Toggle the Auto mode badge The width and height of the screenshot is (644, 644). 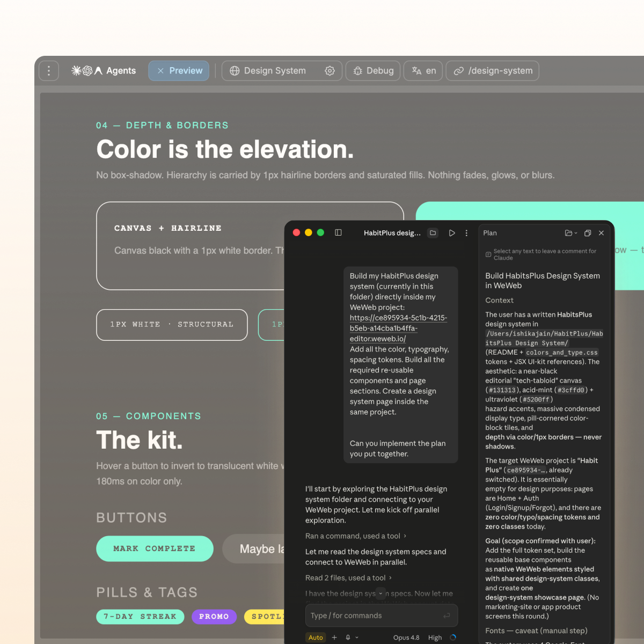[x=316, y=638]
